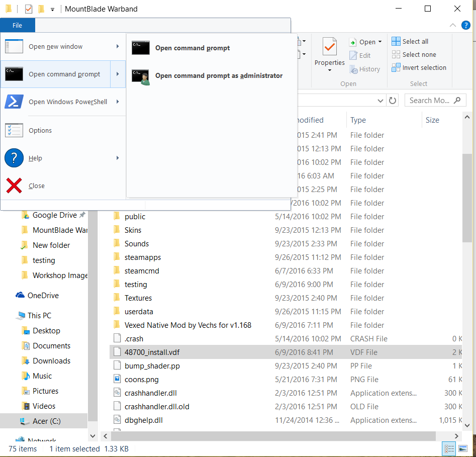Select the Textures folder
Viewport: 476px width, 457px height.
click(x=138, y=298)
